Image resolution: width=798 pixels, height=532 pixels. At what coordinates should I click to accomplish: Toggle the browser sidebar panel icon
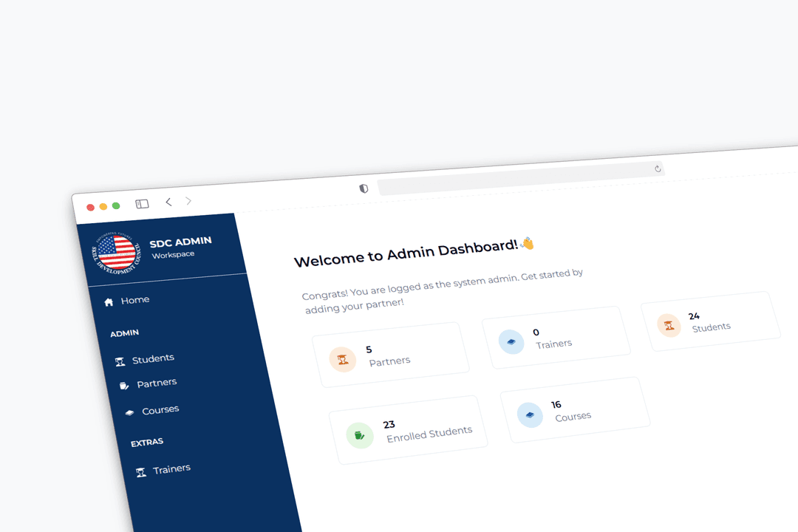(x=142, y=204)
